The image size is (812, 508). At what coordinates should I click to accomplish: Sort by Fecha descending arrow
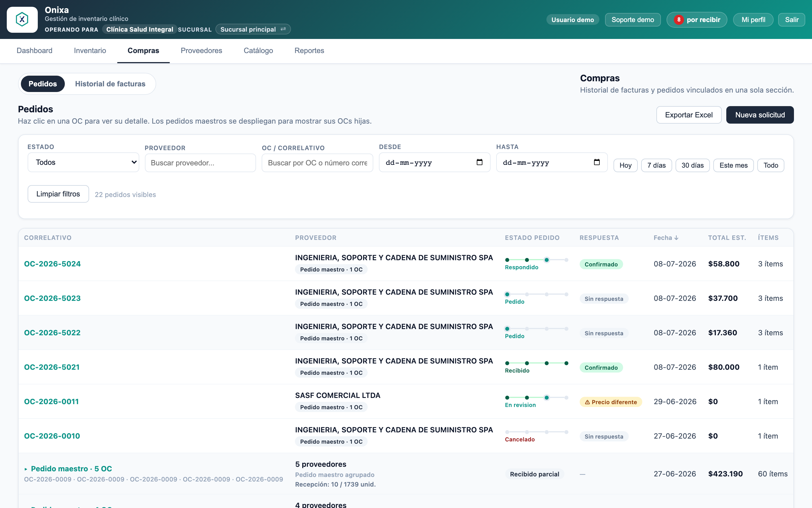676,238
